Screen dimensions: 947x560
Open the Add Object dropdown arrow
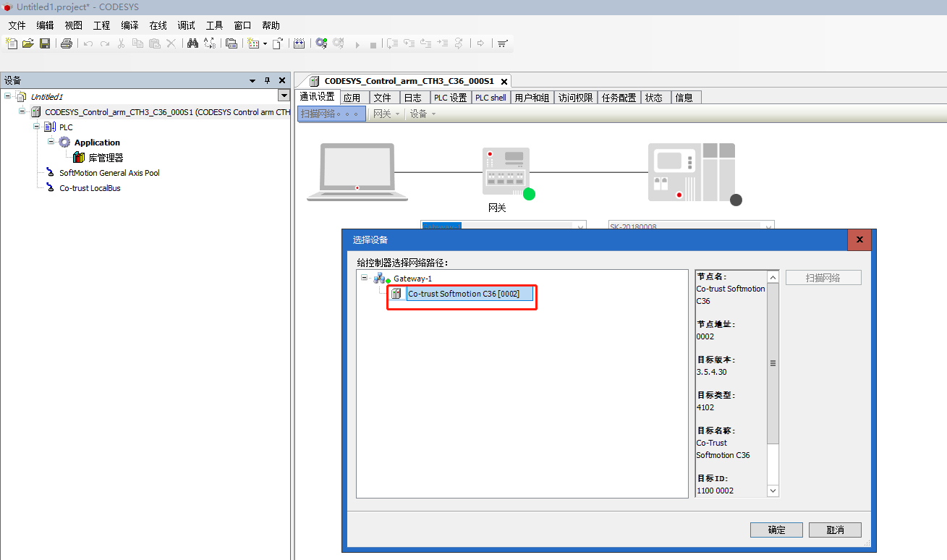265,43
